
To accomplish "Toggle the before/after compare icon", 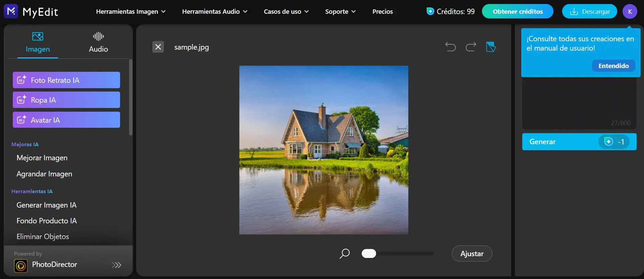I will (x=491, y=47).
